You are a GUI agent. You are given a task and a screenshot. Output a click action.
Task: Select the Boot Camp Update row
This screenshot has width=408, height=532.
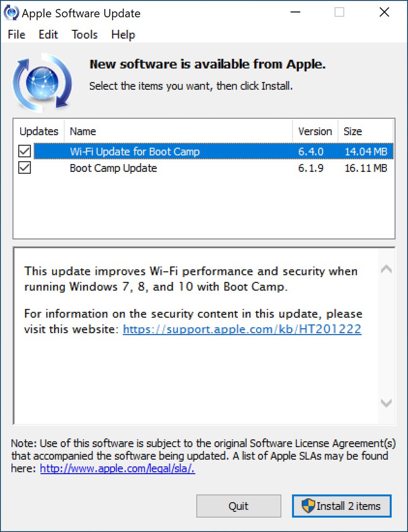[213, 168]
